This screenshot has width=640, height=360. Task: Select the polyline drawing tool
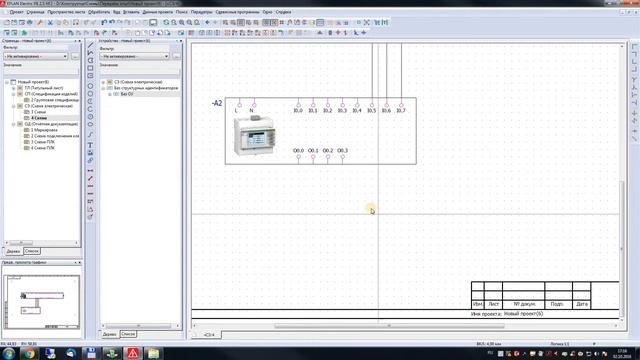91,53
